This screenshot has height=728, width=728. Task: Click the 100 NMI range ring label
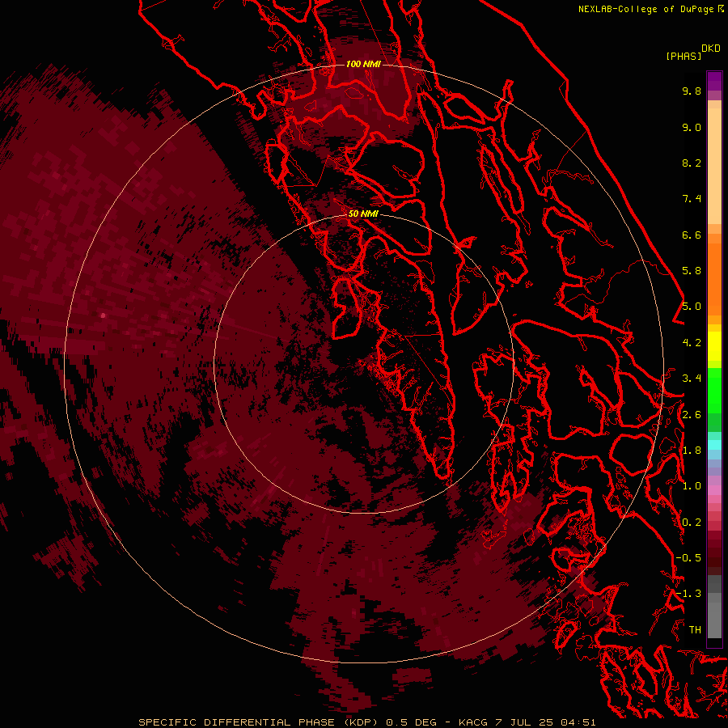(x=363, y=64)
